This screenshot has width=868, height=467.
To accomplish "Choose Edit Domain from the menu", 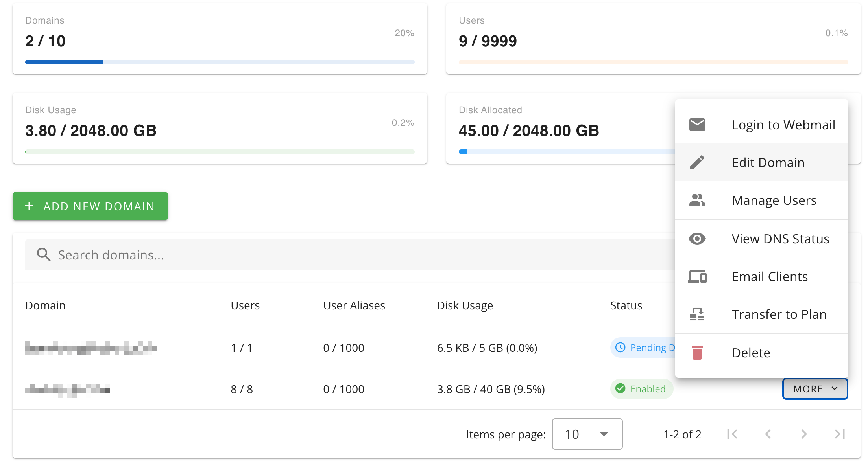I will coord(761,162).
